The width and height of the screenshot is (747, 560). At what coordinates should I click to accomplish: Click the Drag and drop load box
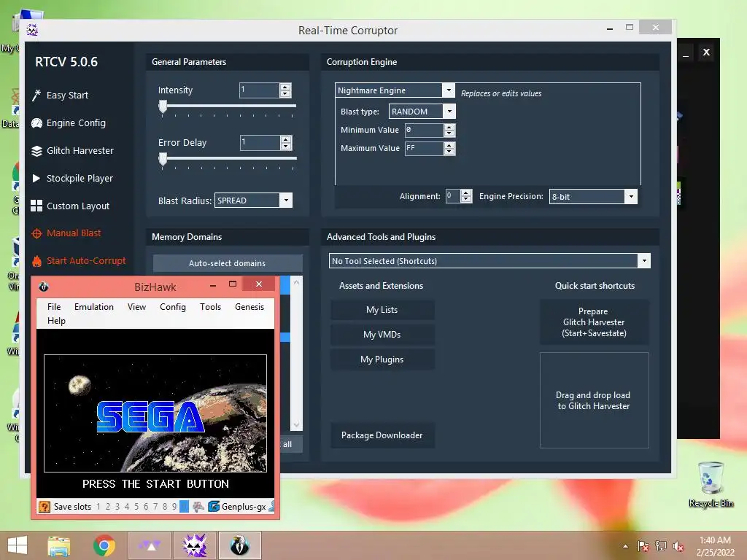tap(594, 400)
